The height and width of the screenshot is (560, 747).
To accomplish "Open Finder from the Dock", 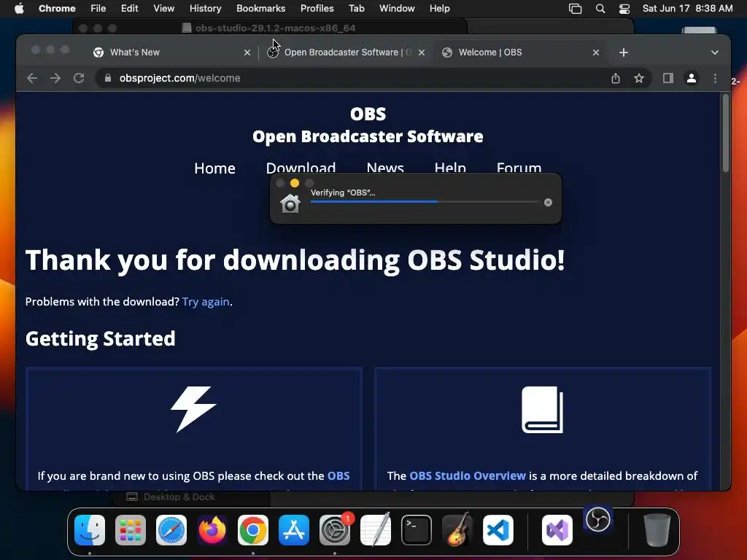I will [90, 530].
